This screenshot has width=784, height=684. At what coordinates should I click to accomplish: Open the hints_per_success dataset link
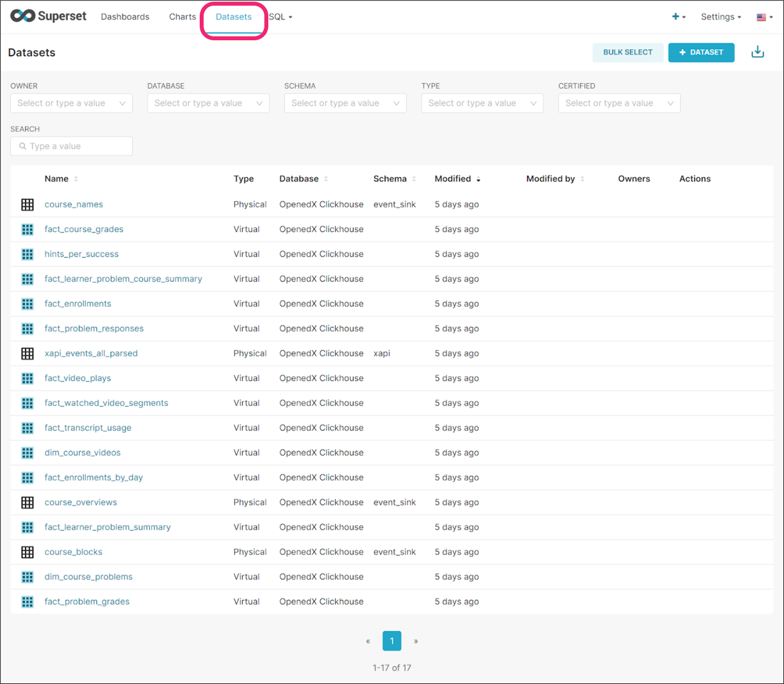(82, 254)
